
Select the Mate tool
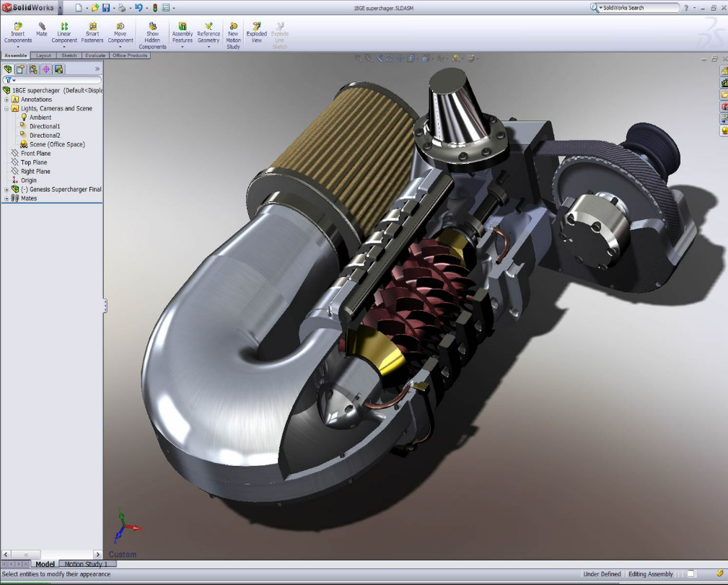click(x=42, y=30)
